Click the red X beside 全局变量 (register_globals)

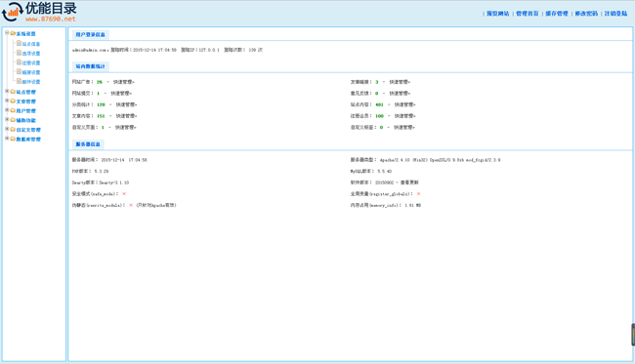coord(418,194)
